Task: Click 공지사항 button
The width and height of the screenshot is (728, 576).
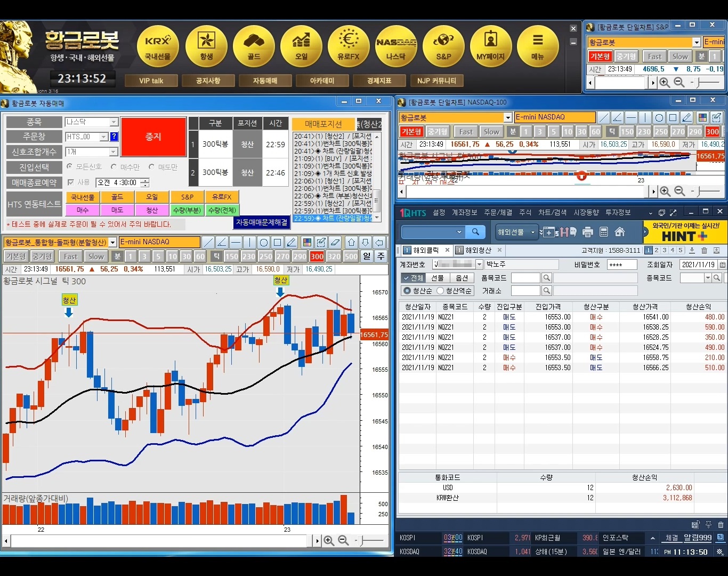Action: coord(208,81)
